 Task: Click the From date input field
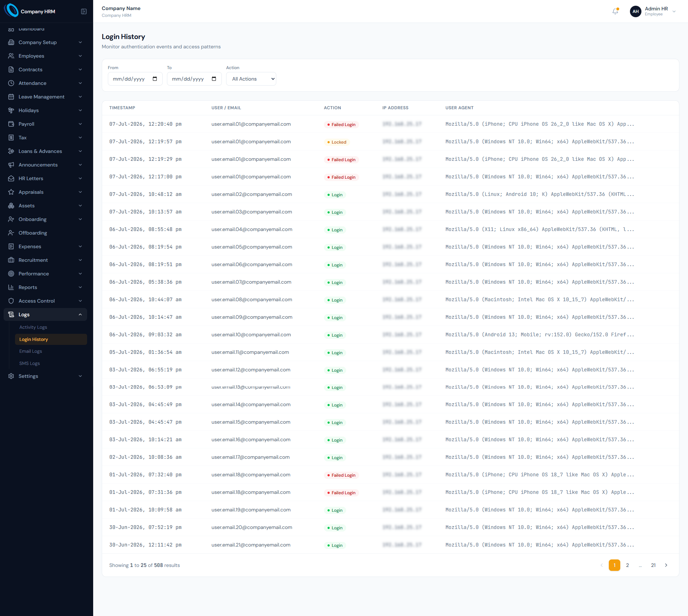[135, 79]
